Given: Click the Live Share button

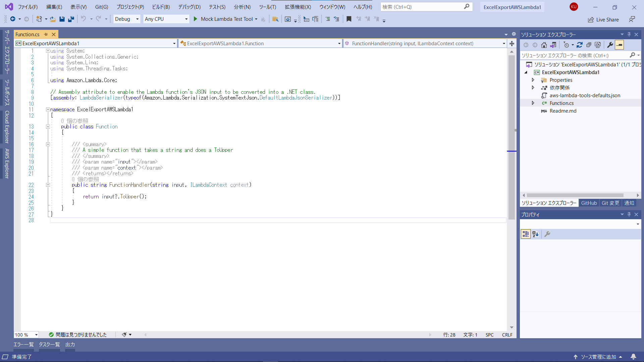Looking at the screenshot, I should tap(603, 20).
